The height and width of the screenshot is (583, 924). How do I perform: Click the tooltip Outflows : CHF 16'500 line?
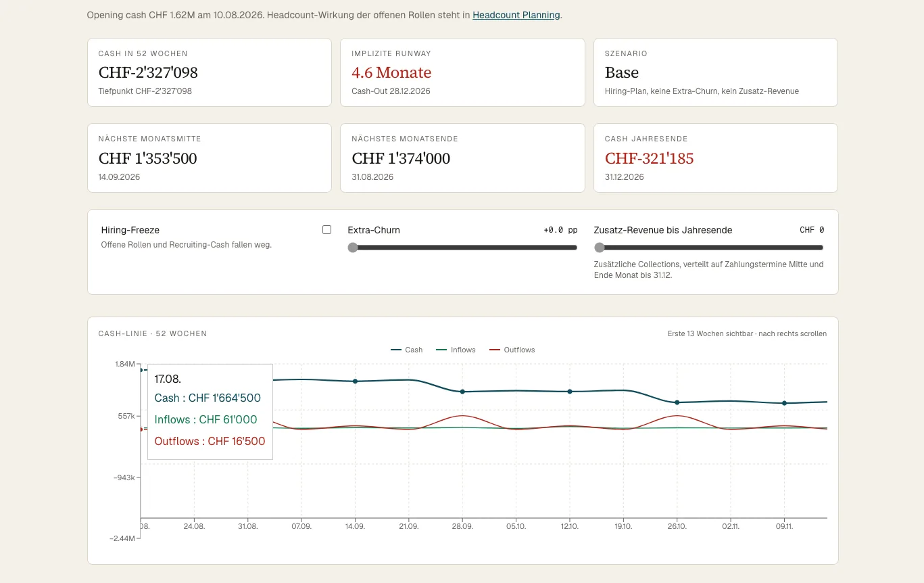click(210, 442)
